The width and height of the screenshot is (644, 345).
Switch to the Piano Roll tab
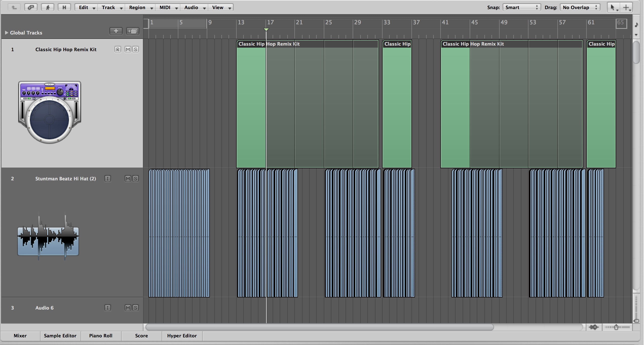pos(101,336)
